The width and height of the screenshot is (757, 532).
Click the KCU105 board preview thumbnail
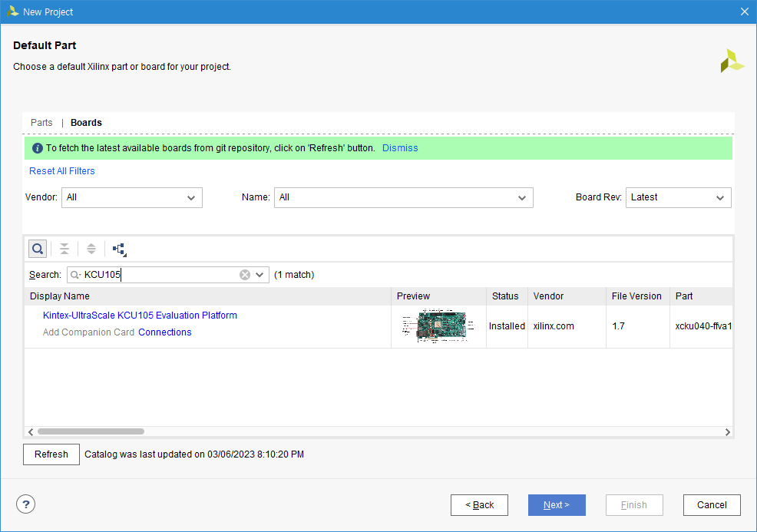point(438,325)
